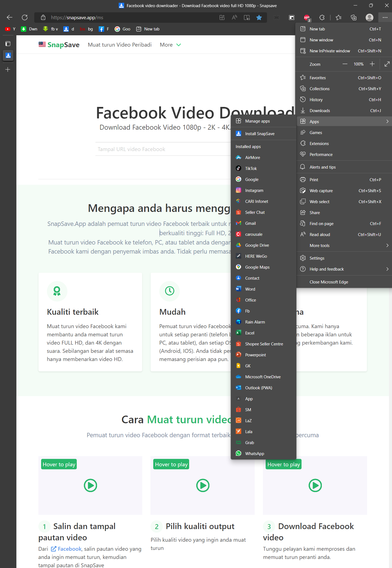Launch the TikTok installed app
Screen dimensions: 392x568
click(264, 169)
